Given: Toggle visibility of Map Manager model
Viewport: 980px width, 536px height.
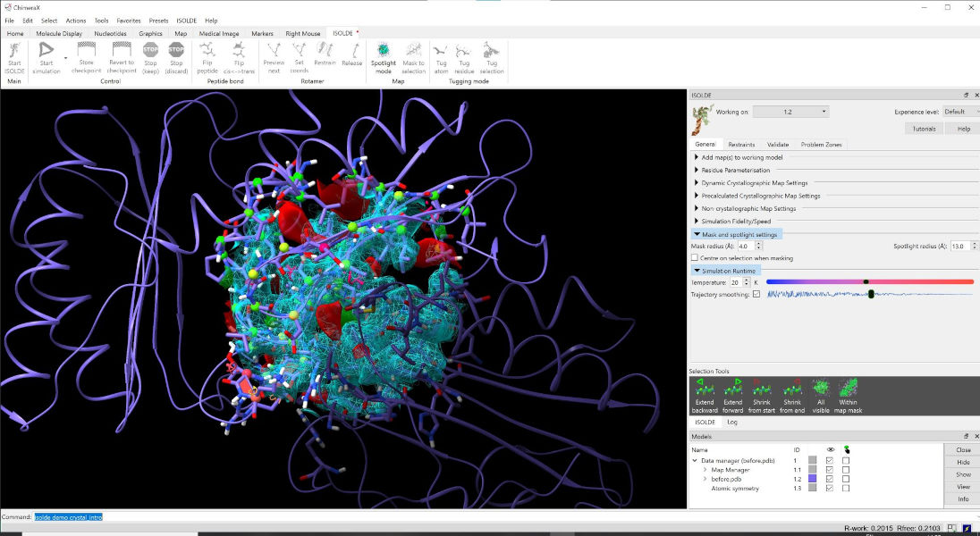Looking at the screenshot, I should pos(830,470).
